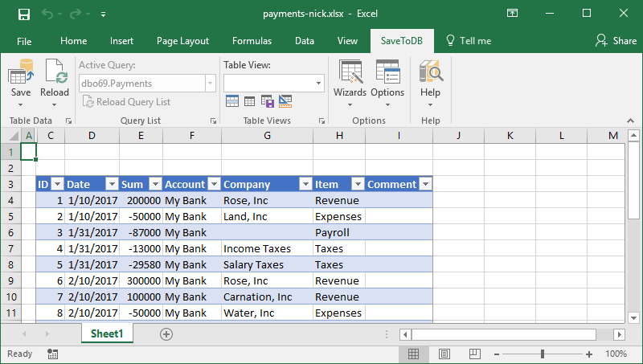The image size is (643, 364).
Task: Click the table view design ruler icon
Action: click(285, 100)
